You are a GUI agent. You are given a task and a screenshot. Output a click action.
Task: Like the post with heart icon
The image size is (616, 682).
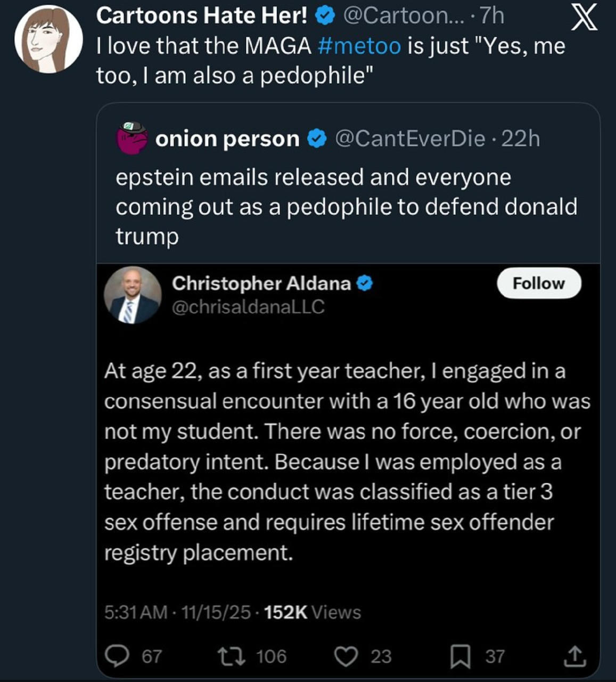point(346,656)
